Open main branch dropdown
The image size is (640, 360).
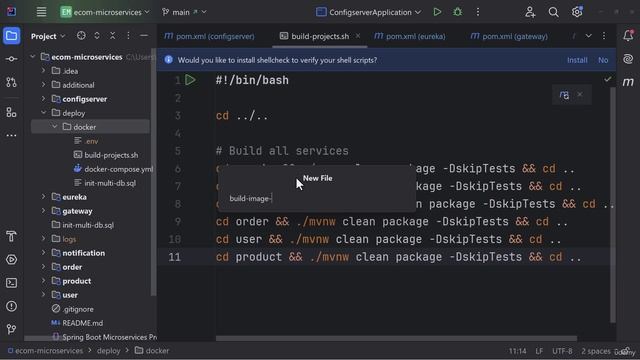pos(184,12)
